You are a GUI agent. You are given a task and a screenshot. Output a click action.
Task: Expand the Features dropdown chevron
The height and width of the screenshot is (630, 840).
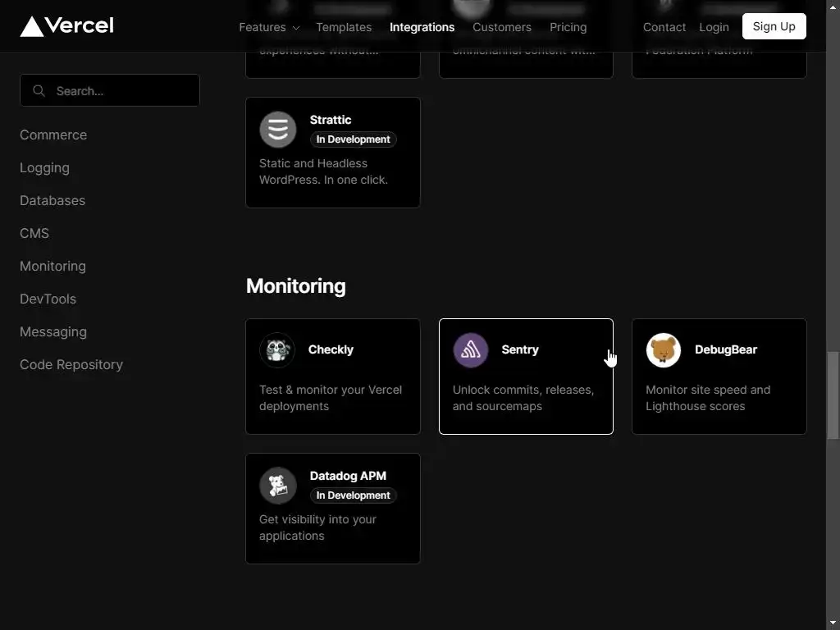click(296, 28)
